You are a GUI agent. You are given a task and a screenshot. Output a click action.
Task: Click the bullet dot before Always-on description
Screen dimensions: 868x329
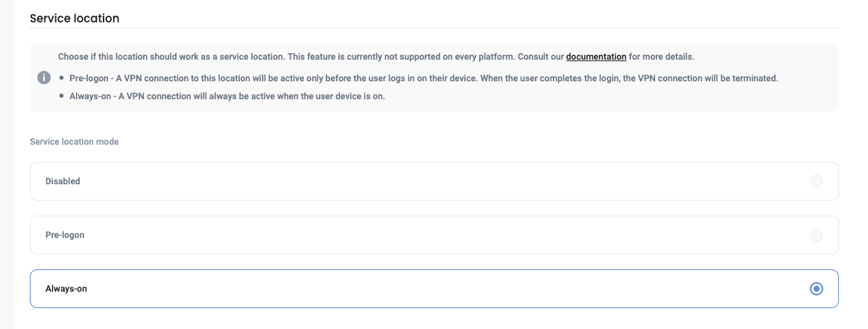(61, 96)
